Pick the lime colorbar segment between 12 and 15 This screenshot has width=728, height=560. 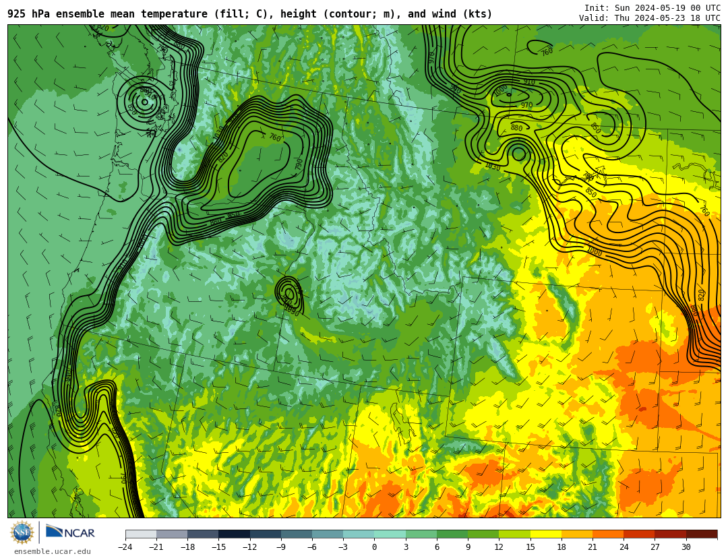point(514,534)
